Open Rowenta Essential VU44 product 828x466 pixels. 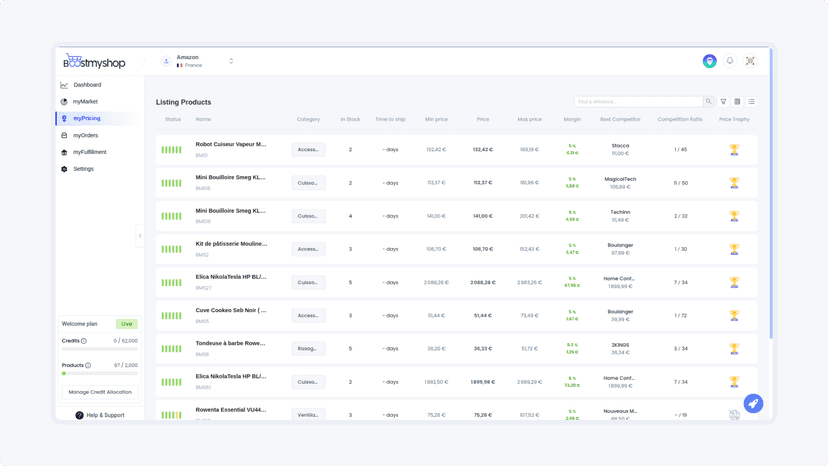coord(231,410)
